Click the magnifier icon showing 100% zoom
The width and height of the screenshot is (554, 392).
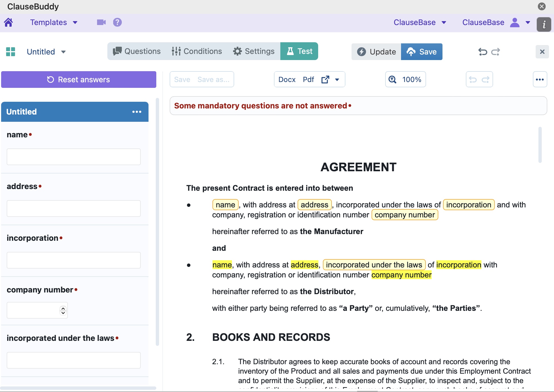[392, 79]
